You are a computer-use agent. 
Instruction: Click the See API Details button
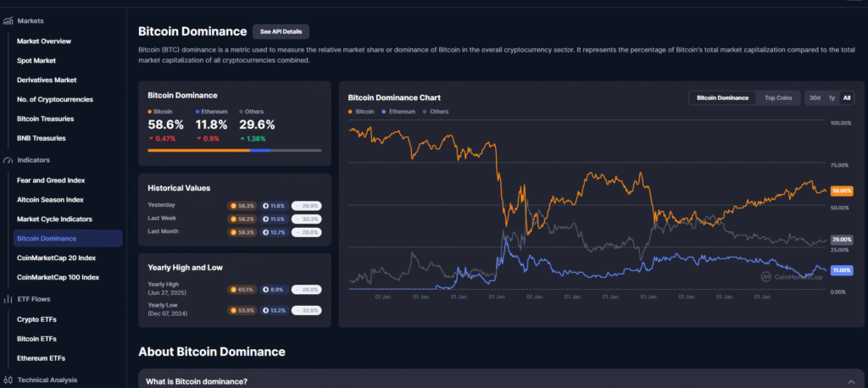[x=281, y=31]
